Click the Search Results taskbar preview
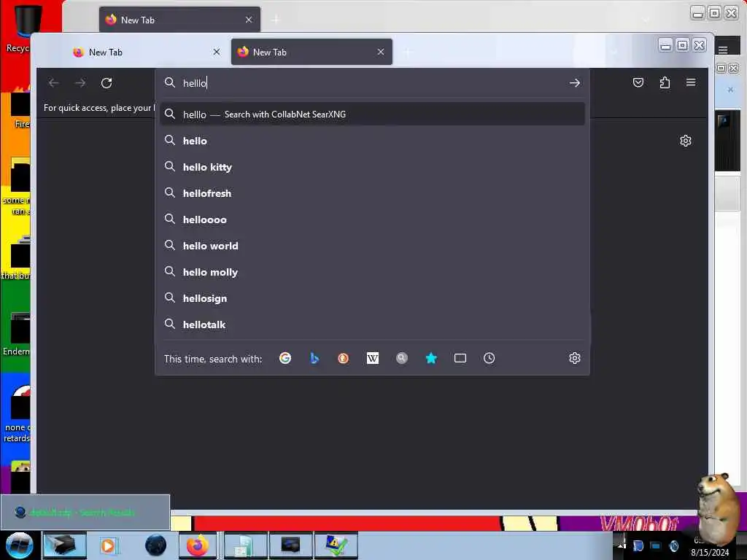This screenshot has height=560, width=747. pos(85,513)
